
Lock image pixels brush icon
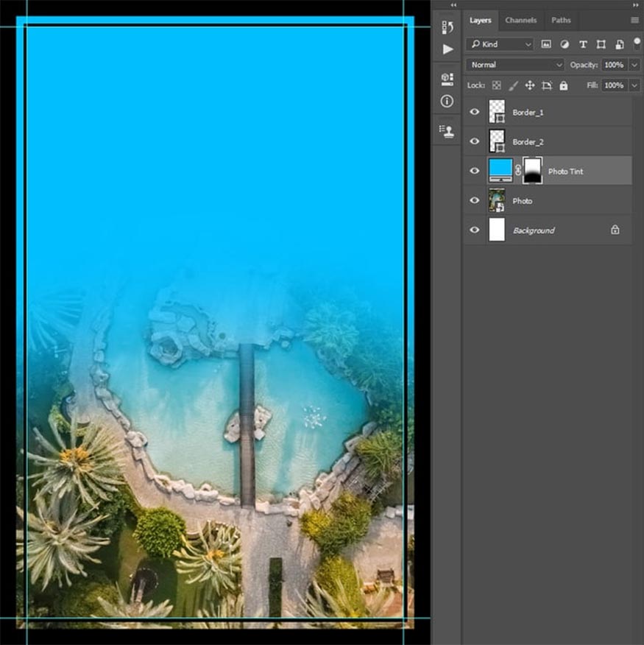pos(513,85)
